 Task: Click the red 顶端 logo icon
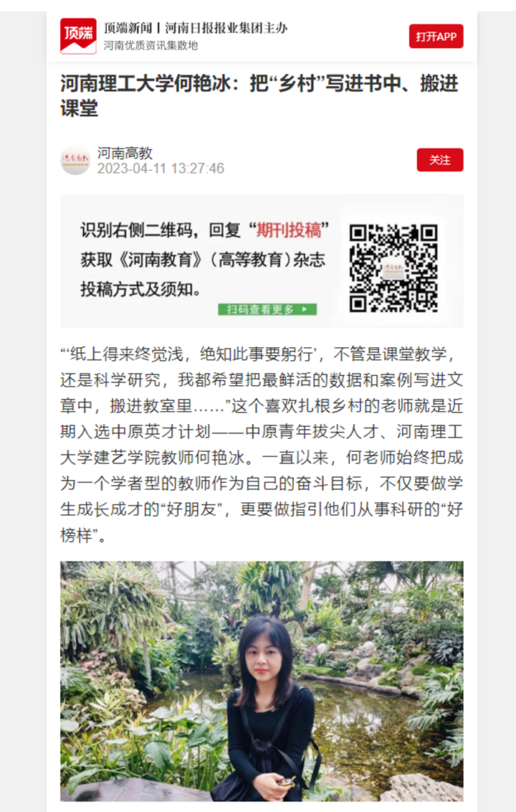pyautogui.click(x=78, y=36)
